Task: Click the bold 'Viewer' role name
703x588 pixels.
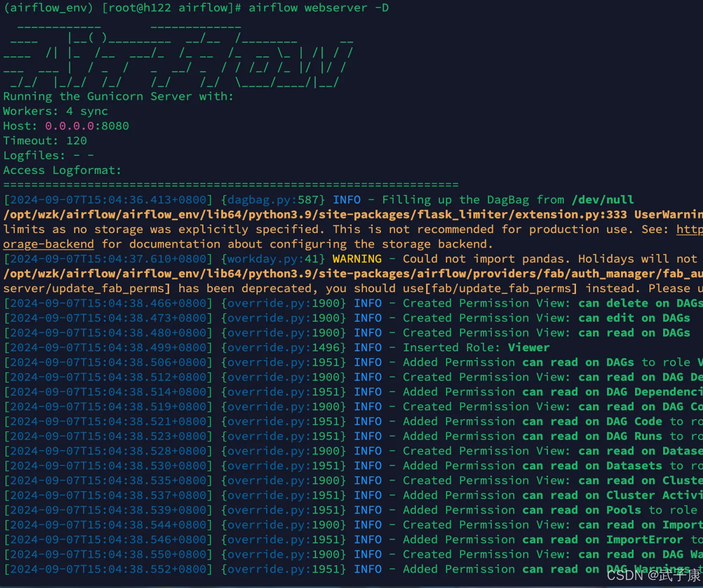Action: click(x=529, y=348)
